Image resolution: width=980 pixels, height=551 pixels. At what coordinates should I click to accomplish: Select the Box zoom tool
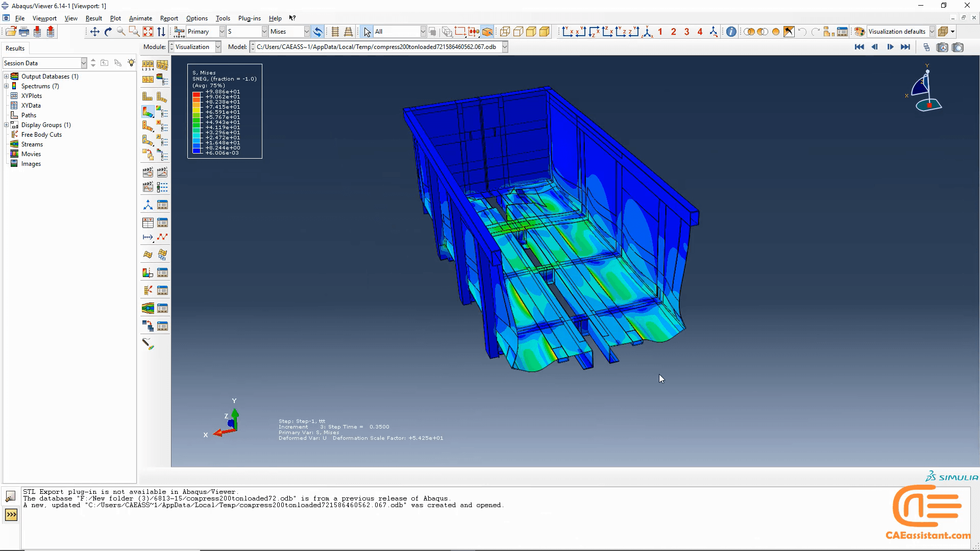pyautogui.click(x=134, y=32)
